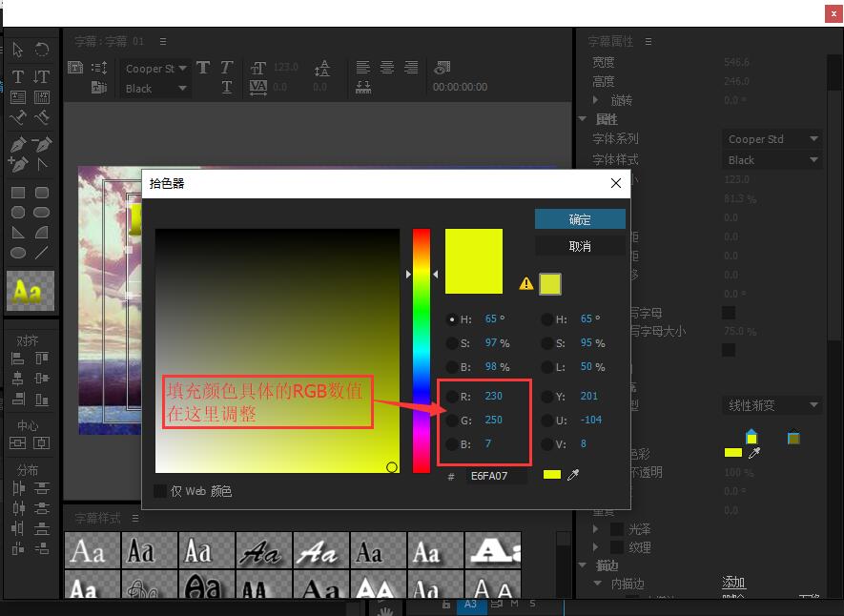Collapse the 属性 section
The height and width of the screenshot is (616, 844).
coord(583,119)
